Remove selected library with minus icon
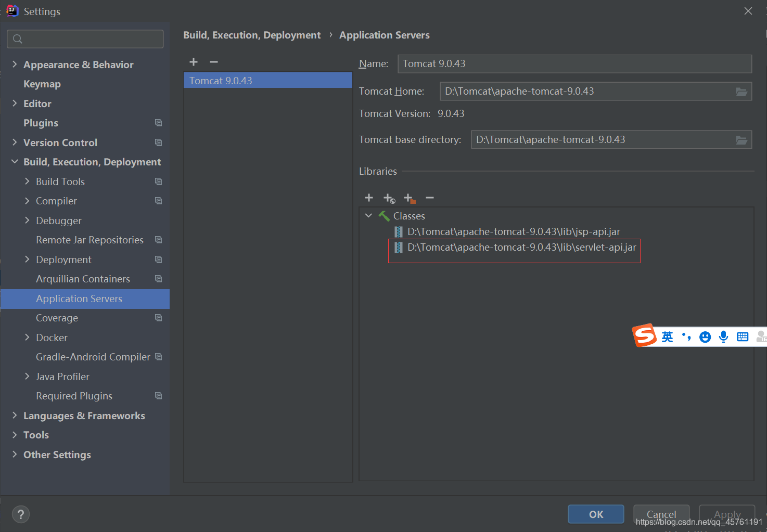This screenshot has height=532, width=767. coord(430,198)
